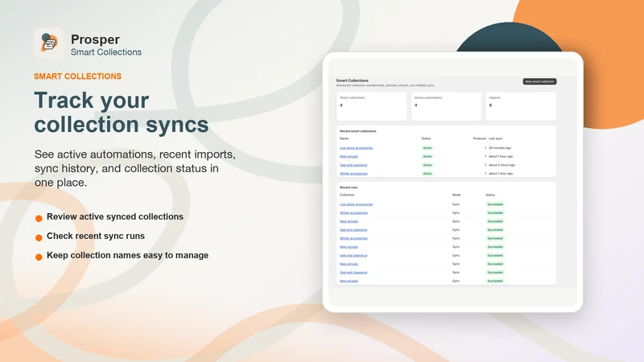The image size is (644, 362).
Task: Click the Last sync column header
Action: point(496,138)
